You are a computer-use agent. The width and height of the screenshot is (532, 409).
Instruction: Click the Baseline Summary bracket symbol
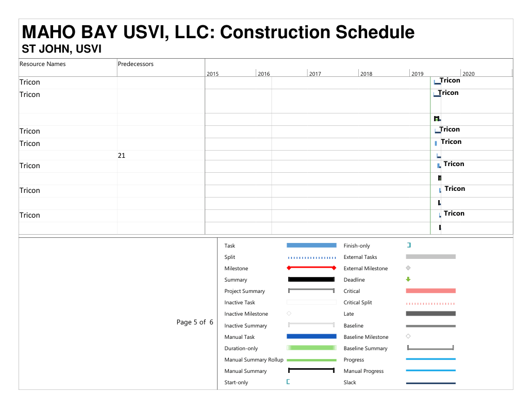tap(430, 348)
